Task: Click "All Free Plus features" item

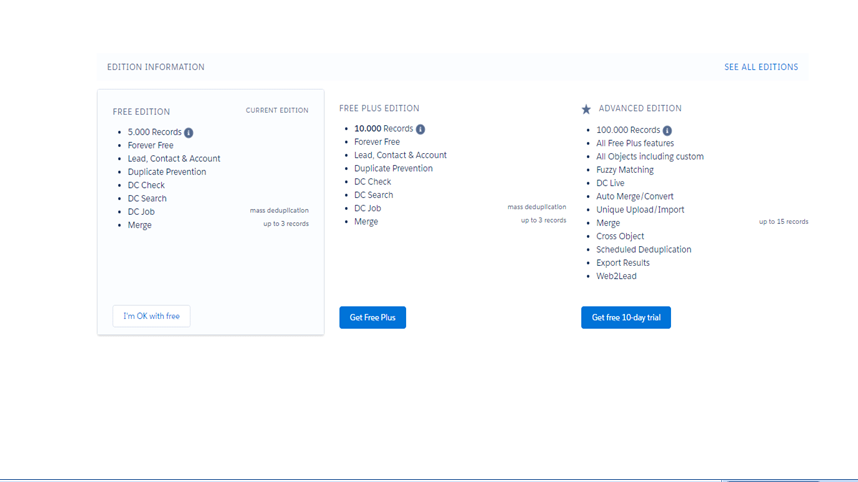Action: (635, 143)
